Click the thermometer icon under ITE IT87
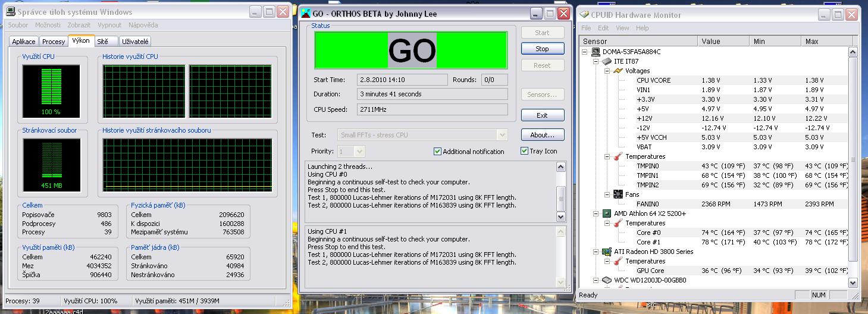 point(618,156)
